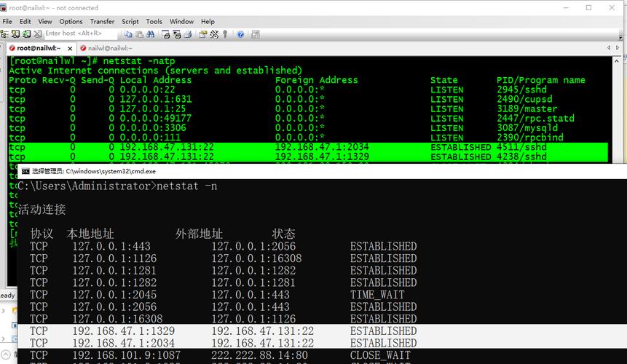Click the 'CLOSE_WAIT' state in cmd

tap(380, 355)
